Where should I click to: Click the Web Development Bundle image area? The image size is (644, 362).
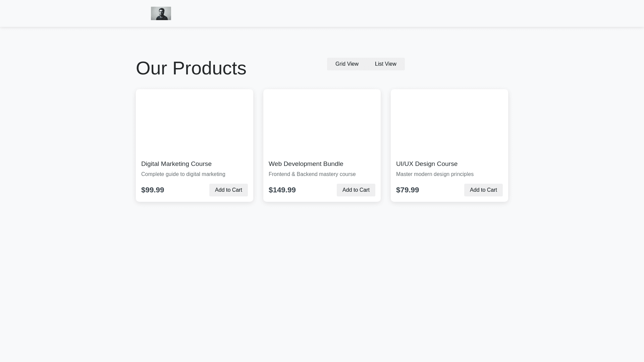pos(322,122)
